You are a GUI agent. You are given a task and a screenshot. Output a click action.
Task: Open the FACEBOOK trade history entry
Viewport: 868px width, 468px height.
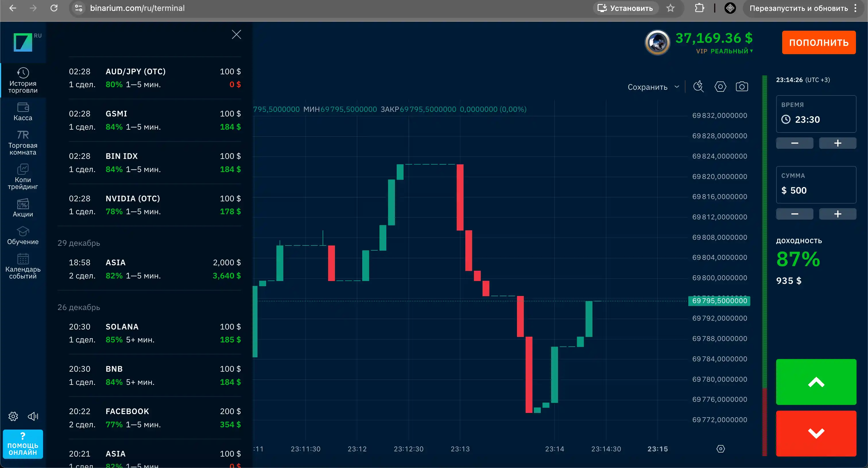click(x=155, y=418)
